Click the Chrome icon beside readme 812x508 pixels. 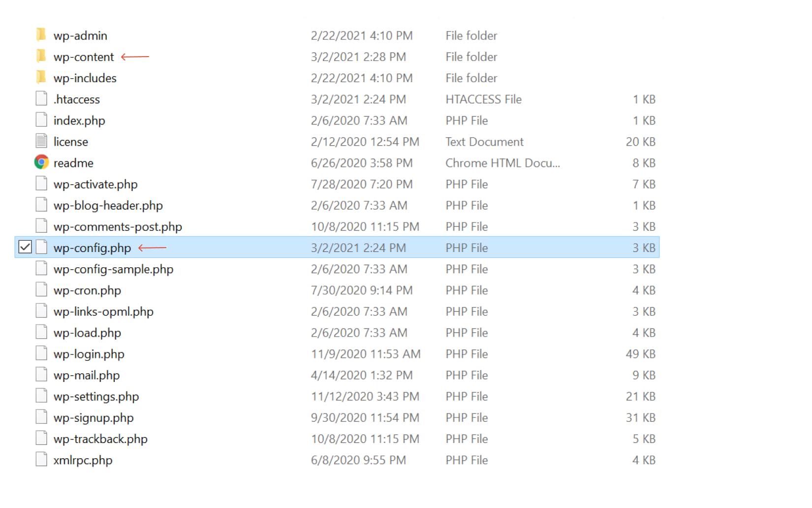tap(41, 162)
